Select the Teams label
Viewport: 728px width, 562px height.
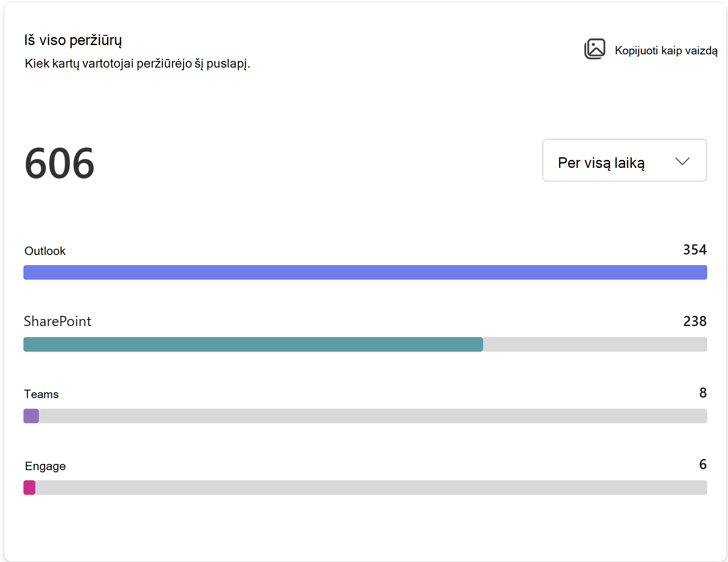tap(41, 394)
